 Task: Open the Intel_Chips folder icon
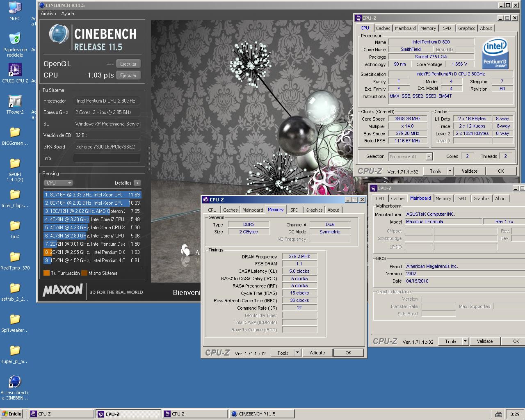pyautogui.click(x=15, y=199)
